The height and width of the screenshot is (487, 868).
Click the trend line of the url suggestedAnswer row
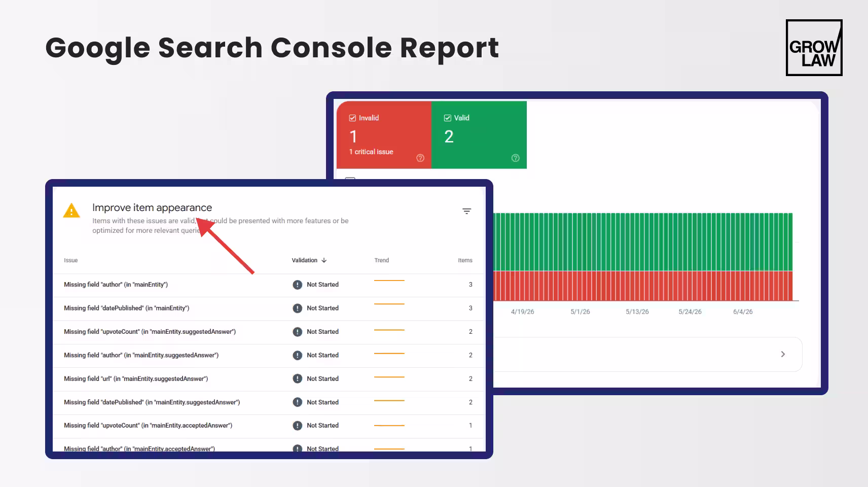pyautogui.click(x=389, y=377)
